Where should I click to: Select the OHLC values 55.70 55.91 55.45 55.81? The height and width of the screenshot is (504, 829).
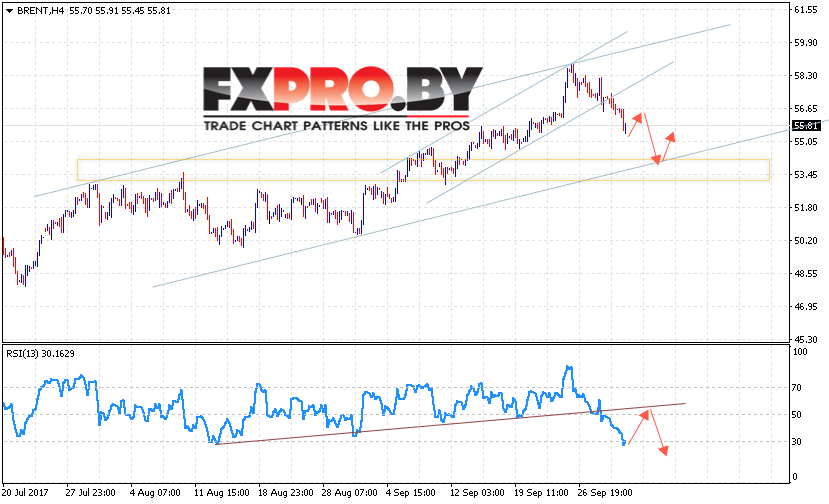click(x=120, y=11)
